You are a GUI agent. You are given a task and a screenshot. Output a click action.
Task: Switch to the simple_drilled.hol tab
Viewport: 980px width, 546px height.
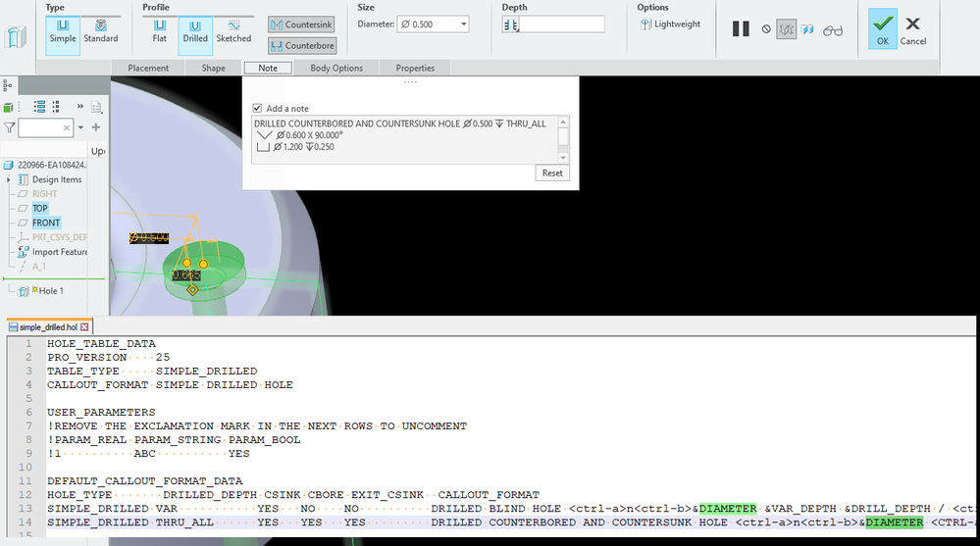pos(48,326)
